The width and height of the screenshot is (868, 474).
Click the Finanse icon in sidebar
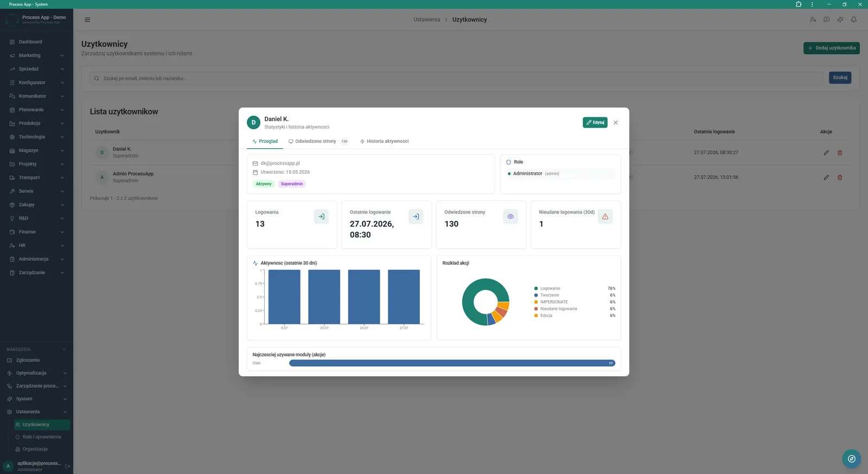pos(12,232)
